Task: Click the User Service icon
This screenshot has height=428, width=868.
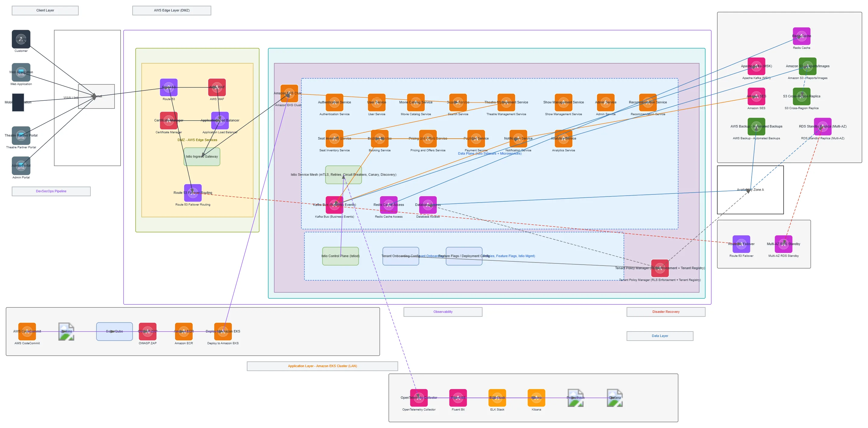Action: click(376, 102)
